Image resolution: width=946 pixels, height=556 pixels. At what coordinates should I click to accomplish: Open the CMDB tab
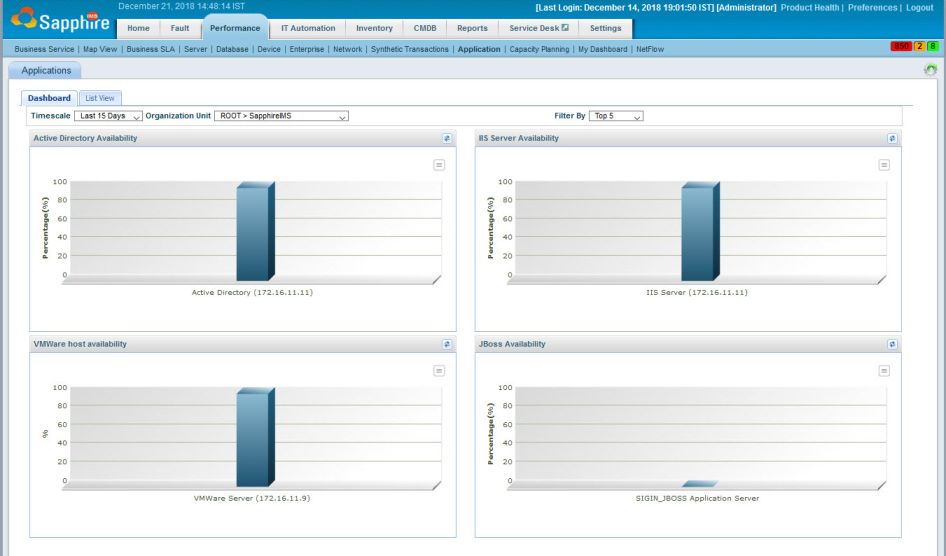coord(425,28)
